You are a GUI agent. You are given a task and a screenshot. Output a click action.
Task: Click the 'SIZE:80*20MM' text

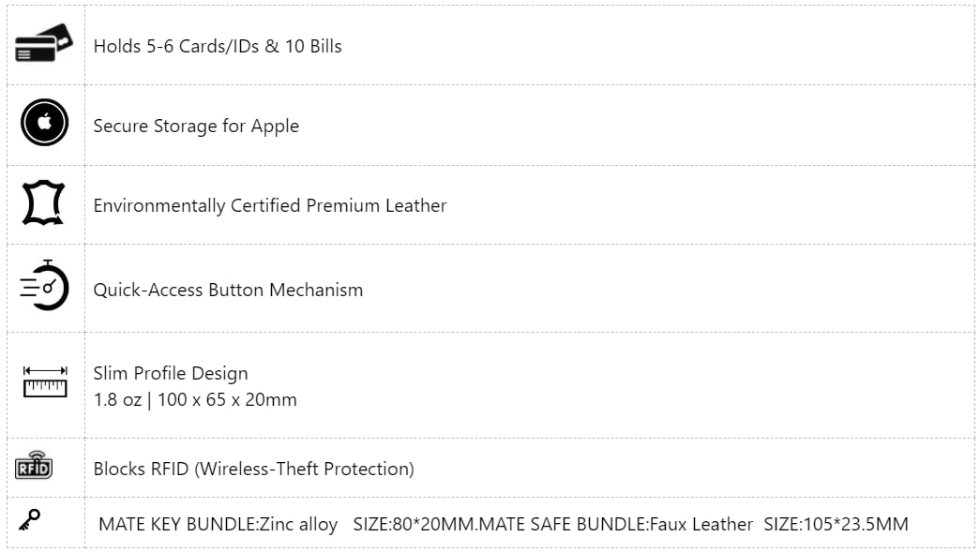click(x=415, y=525)
